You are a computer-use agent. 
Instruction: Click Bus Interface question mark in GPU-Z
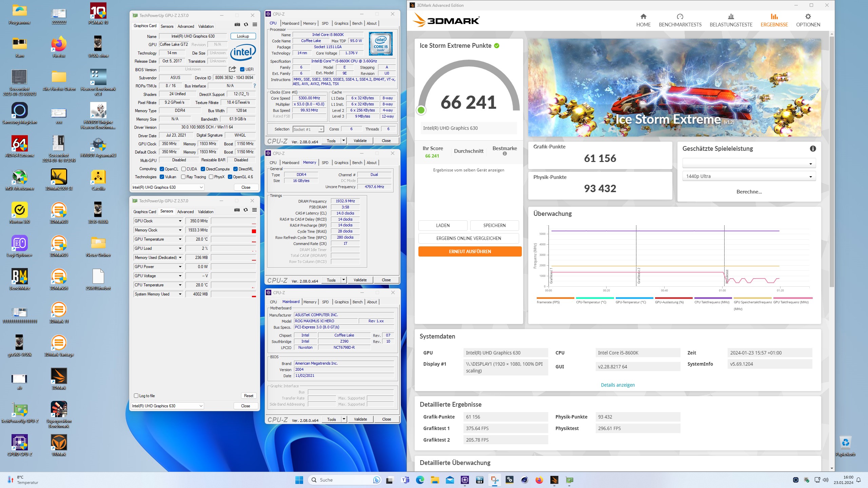click(254, 86)
